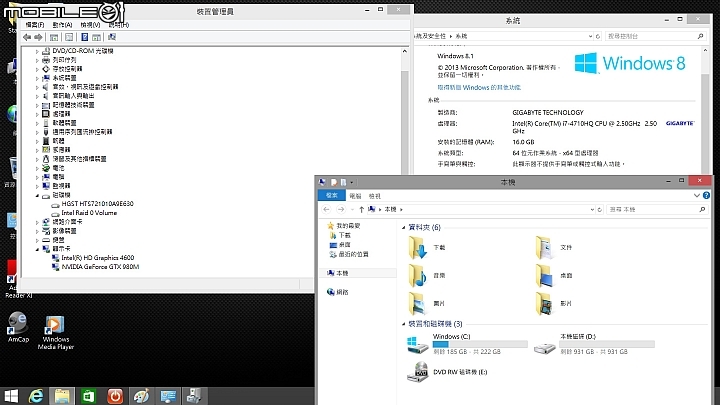The image size is (720, 405).
Task: Open 檔案 File tab in Explorer
Action: (332, 196)
